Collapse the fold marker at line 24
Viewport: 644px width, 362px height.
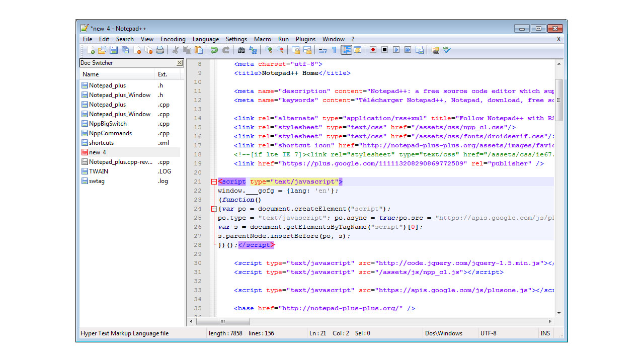(214, 209)
